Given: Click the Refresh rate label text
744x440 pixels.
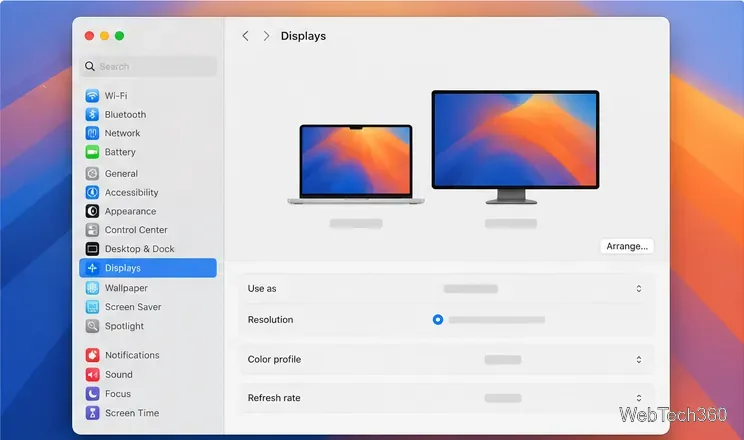Looking at the screenshot, I should (x=274, y=398).
